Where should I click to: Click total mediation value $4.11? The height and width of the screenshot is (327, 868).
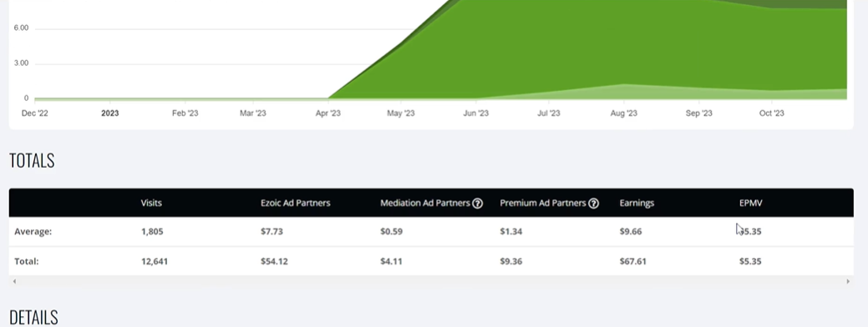[391, 261]
